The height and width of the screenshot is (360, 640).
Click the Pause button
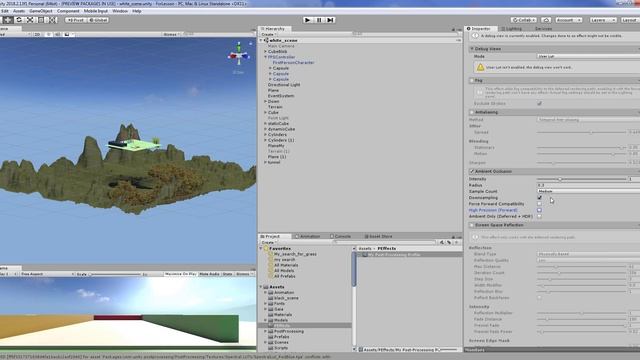click(x=319, y=20)
